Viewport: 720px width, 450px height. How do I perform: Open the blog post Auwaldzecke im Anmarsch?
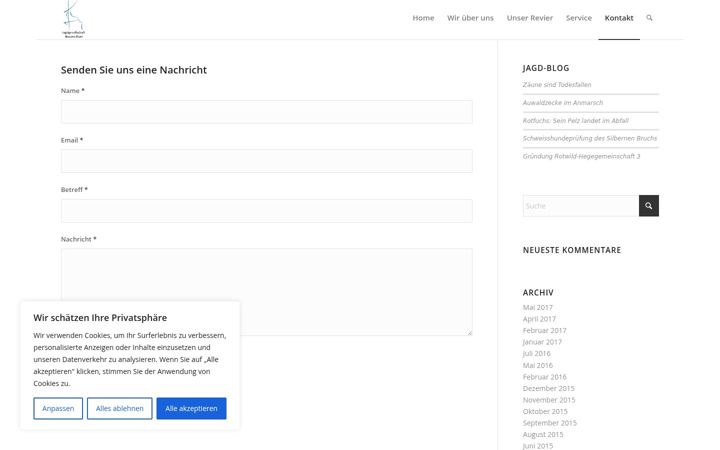(562, 102)
